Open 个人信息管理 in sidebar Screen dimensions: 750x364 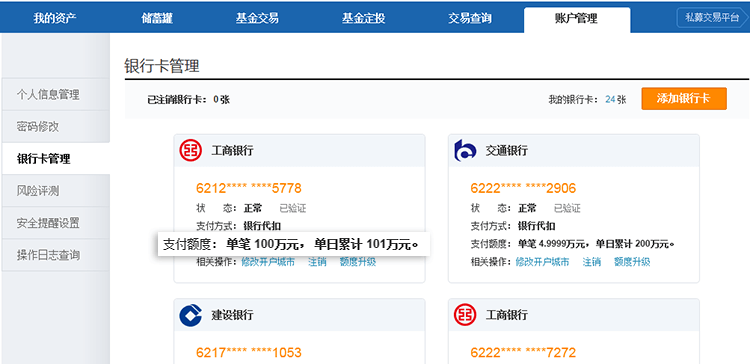(x=55, y=95)
